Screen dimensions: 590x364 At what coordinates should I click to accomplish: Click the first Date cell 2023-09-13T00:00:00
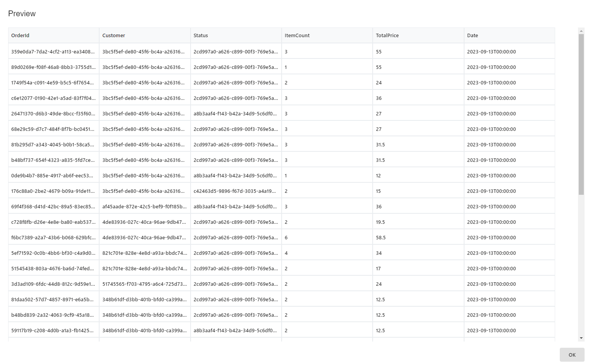[x=491, y=51]
